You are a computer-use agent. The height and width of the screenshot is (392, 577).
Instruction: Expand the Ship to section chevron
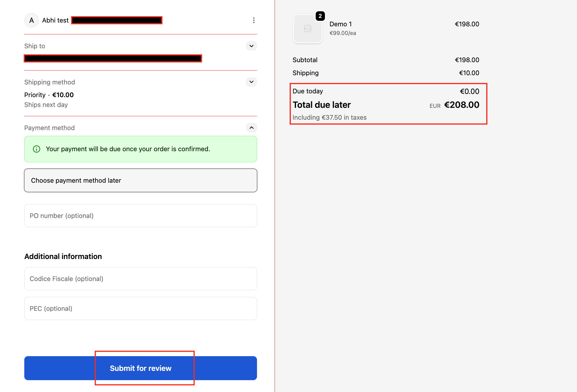tap(251, 46)
